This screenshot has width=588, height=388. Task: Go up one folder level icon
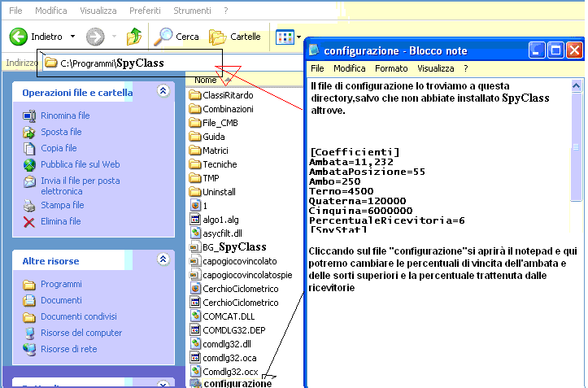point(134,37)
